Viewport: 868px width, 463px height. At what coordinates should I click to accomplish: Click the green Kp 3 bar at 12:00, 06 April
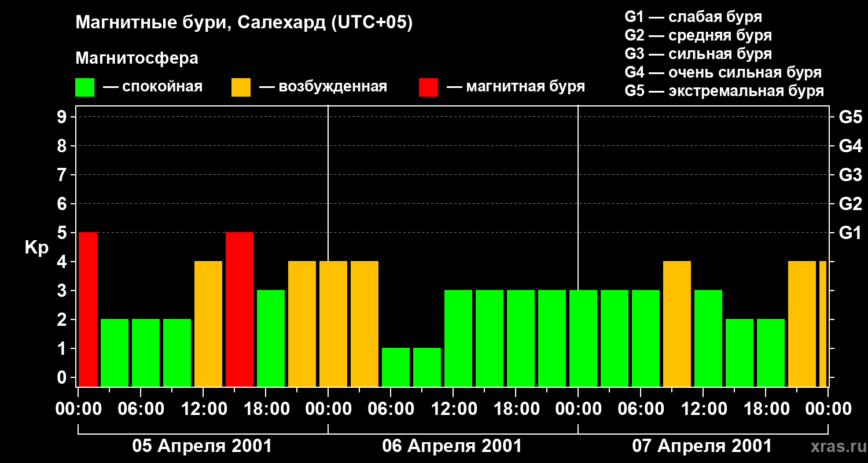point(458,338)
